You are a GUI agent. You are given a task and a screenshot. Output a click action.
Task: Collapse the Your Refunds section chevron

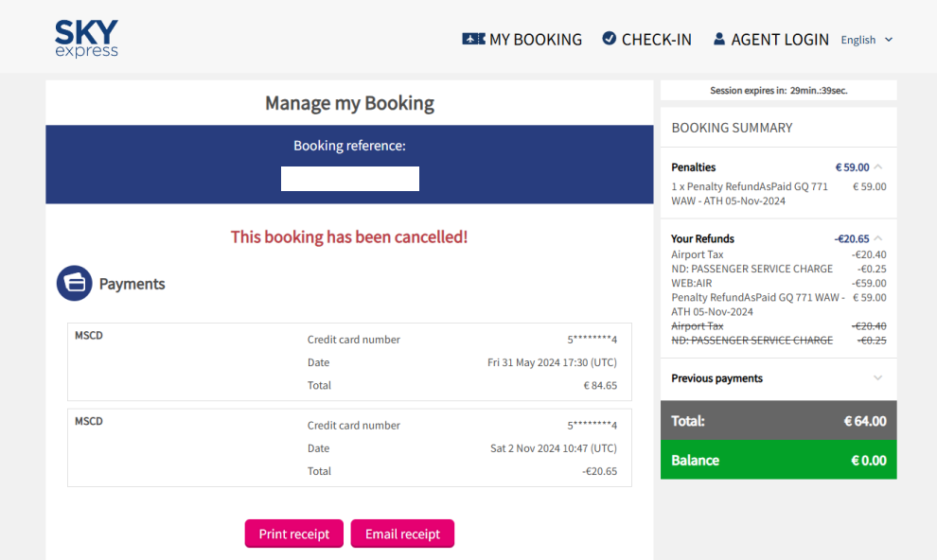(x=878, y=238)
